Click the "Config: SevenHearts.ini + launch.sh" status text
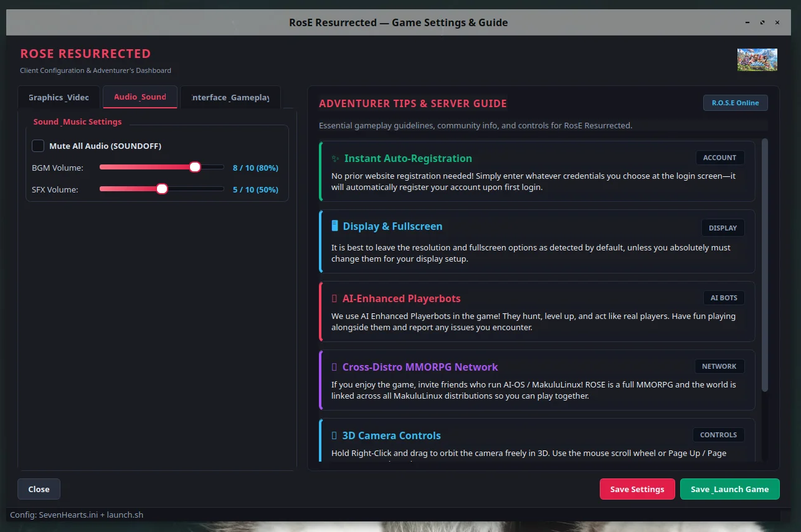The image size is (801, 532). click(77, 515)
